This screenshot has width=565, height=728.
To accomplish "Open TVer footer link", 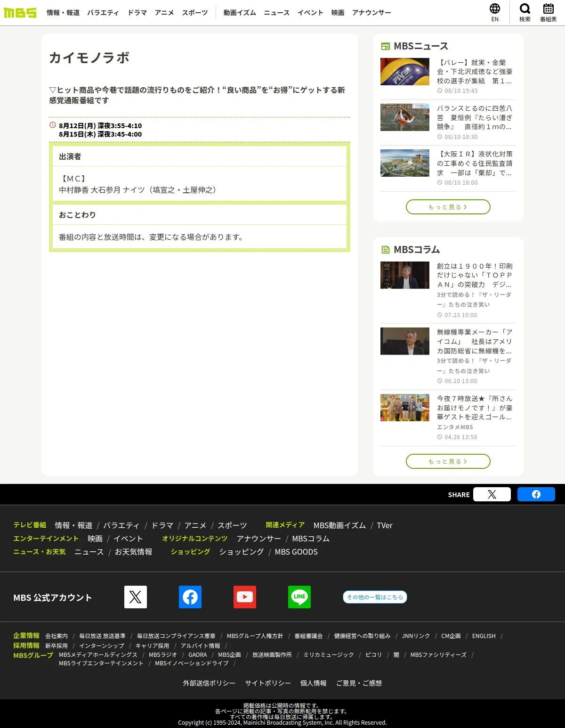I will click(385, 525).
